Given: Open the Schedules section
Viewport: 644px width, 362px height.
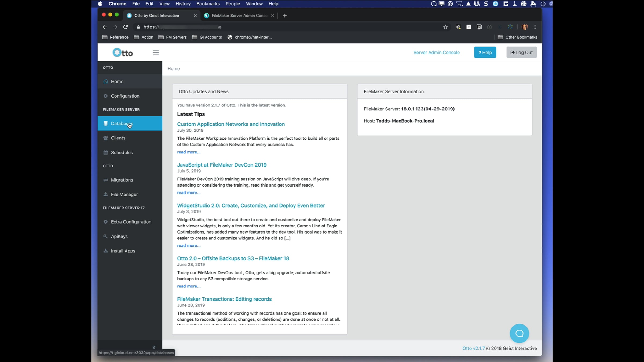Looking at the screenshot, I should point(130,152).
